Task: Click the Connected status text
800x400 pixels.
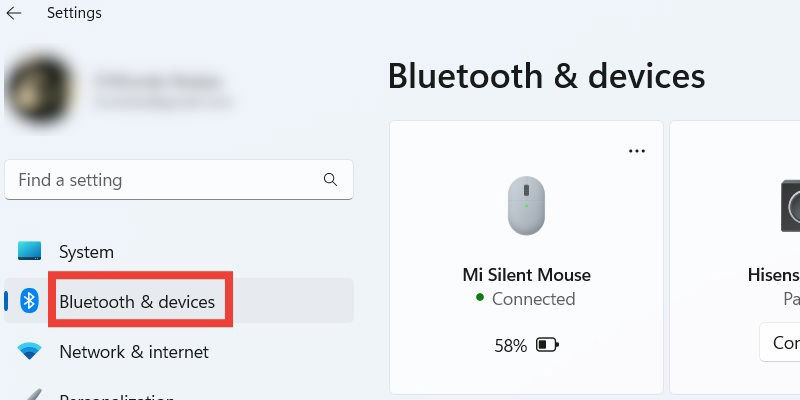Action: pyautogui.click(x=533, y=299)
